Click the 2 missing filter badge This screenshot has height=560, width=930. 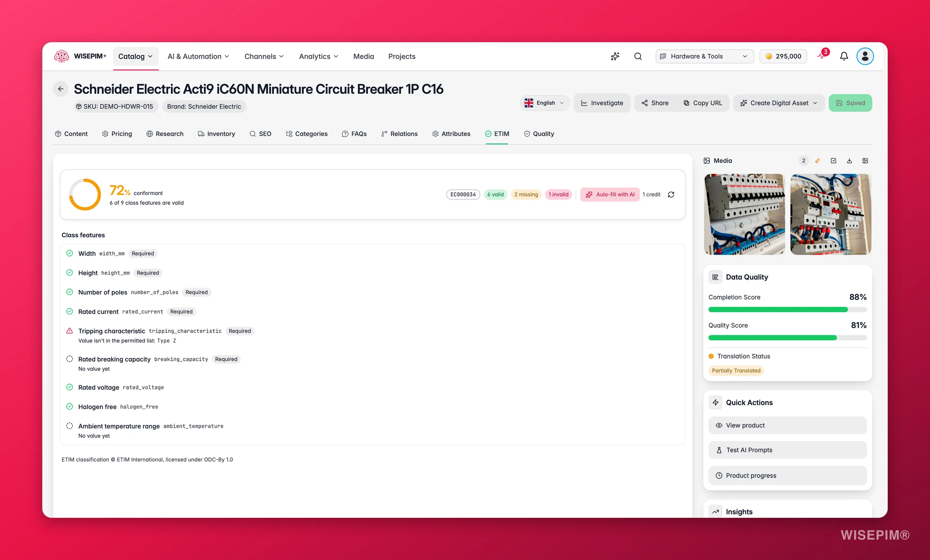(x=526, y=195)
